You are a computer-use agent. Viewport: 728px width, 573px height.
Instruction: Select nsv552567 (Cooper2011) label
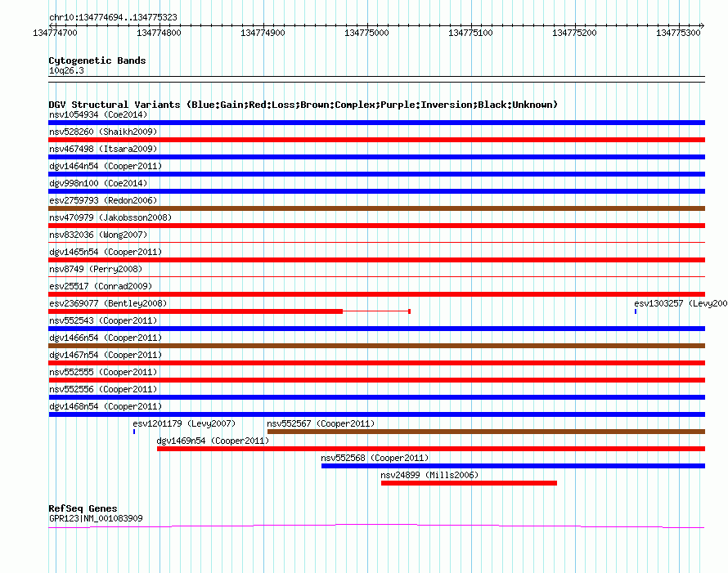[321, 423]
